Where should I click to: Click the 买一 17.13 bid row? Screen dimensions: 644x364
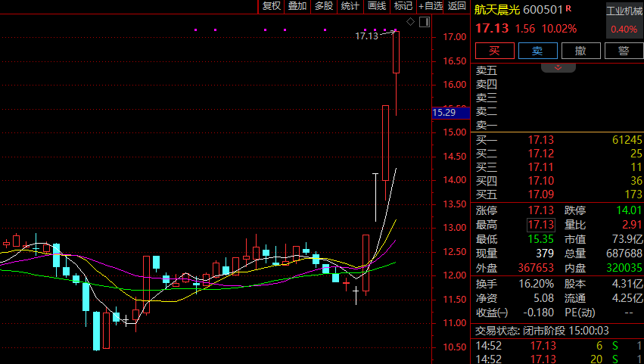click(x=558, y=140)
